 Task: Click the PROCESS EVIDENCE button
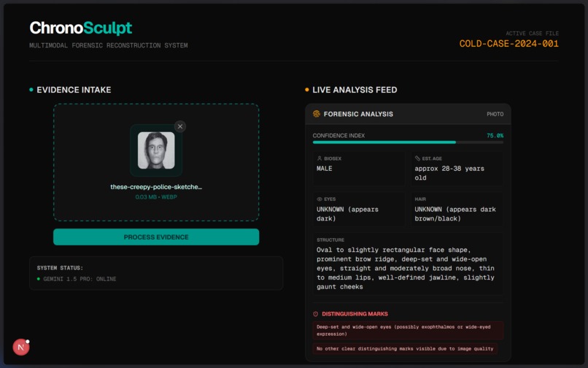156,237
